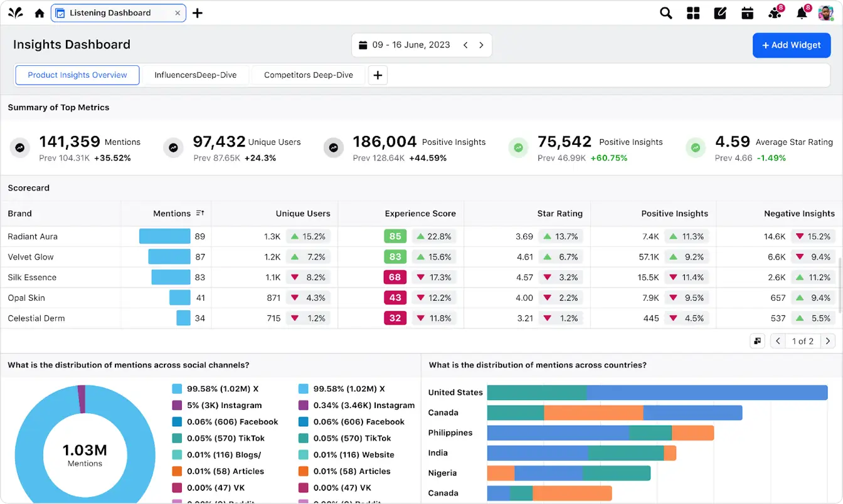Viewport: 843px width, 504px height.
Task: Sort the Mentions column using its sort icon
Action: 199,213
